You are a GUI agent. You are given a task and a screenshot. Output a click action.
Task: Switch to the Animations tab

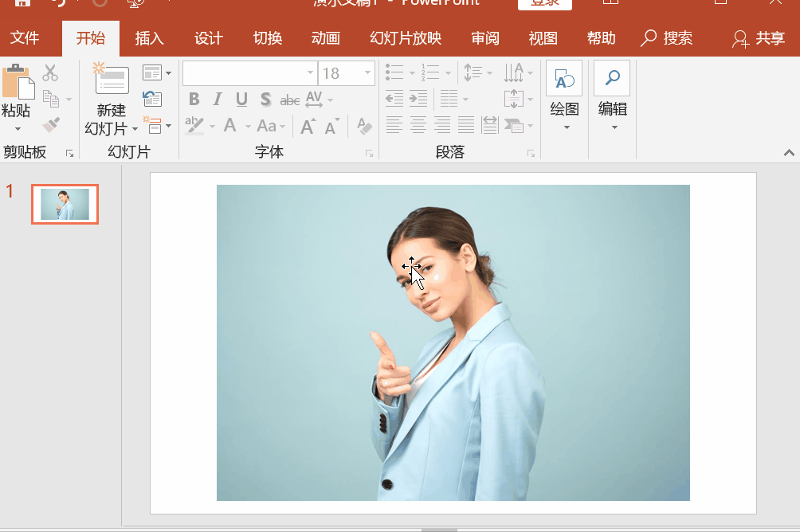[x=326, y=38]
